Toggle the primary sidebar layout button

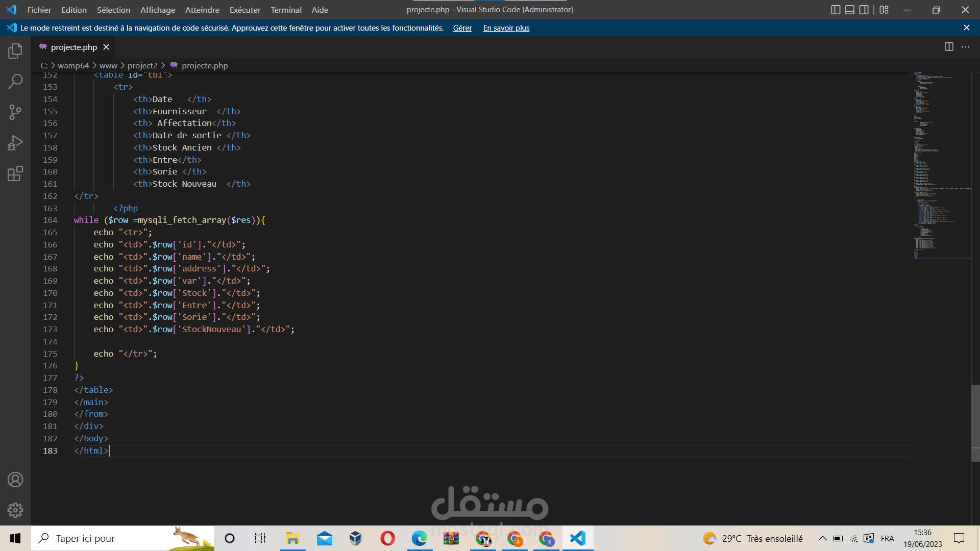[x=836, y=10]
